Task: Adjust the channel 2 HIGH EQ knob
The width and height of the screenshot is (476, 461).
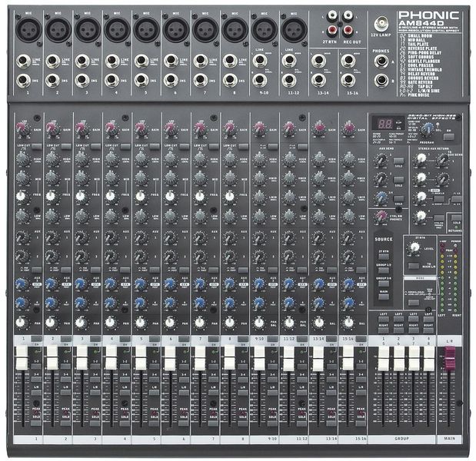Action: pyautogui.click(x=52, y=158)
